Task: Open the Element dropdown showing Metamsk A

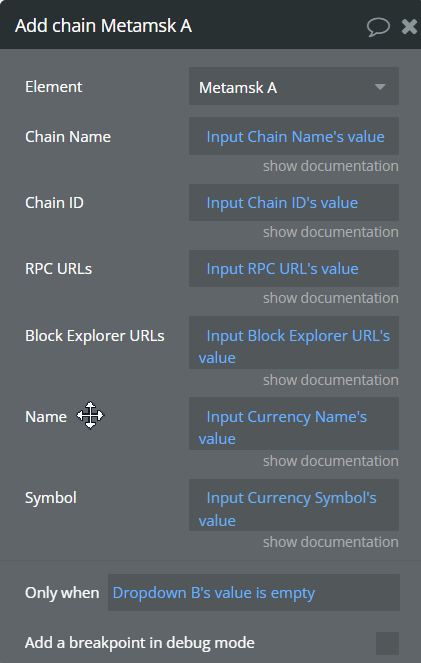Action: coord(294,86)
